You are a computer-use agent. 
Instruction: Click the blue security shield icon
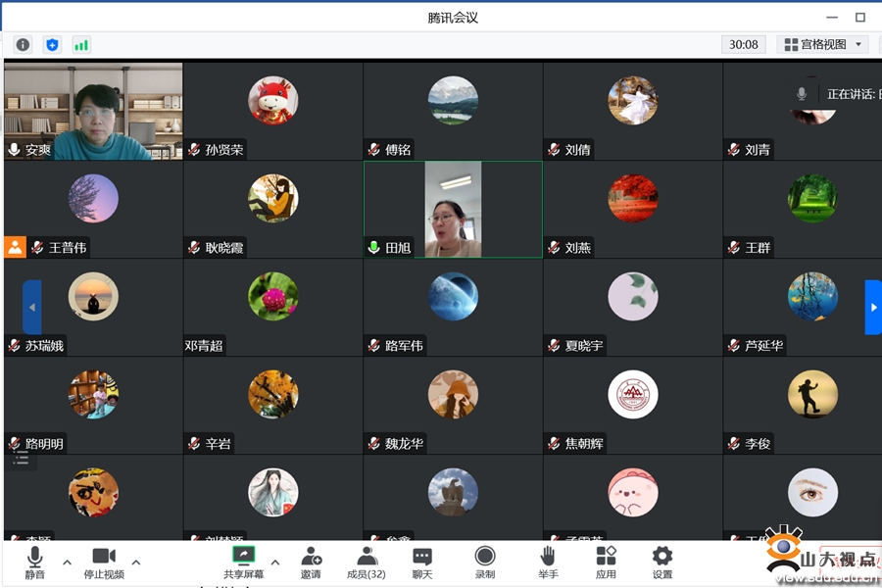[x=52, y=45]
